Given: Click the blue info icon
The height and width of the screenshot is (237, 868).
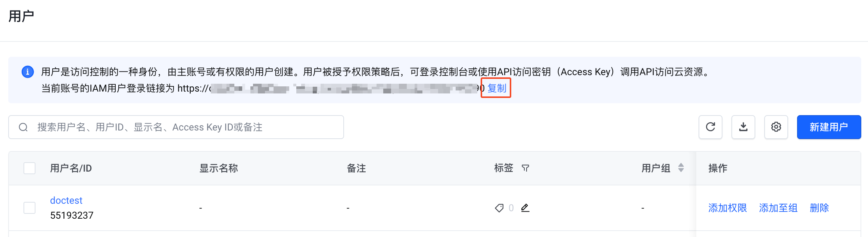Looking at the screenshot, I should pos(28,71).
